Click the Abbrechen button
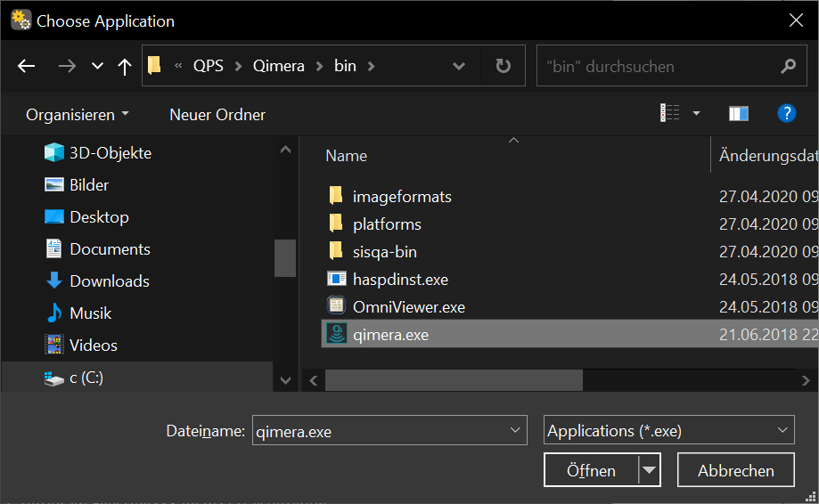The image size is (819, 504). click(735, 470)
